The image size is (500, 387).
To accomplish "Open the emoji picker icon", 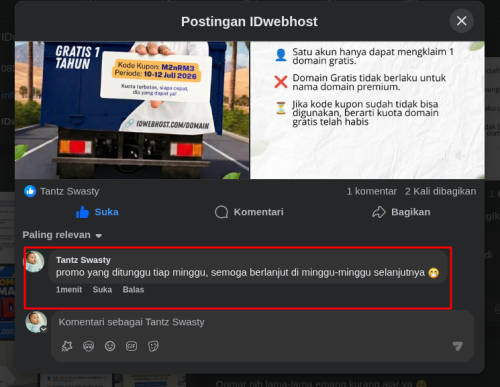I will point(110,346).
